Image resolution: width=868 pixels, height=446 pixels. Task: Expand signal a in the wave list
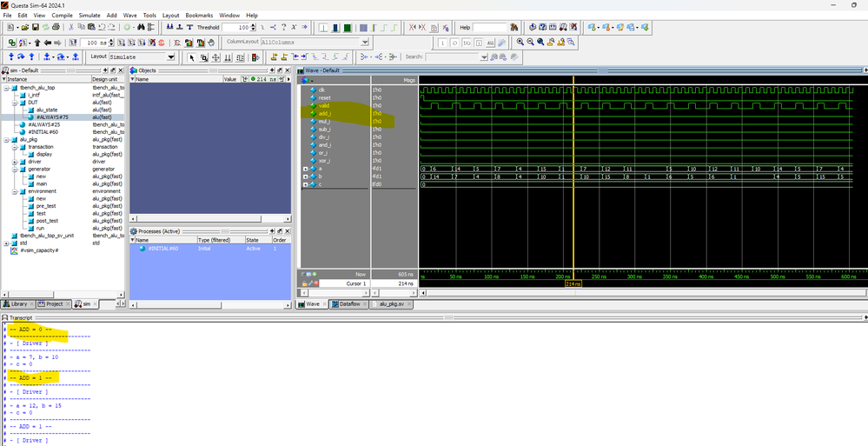pos(305,169)
